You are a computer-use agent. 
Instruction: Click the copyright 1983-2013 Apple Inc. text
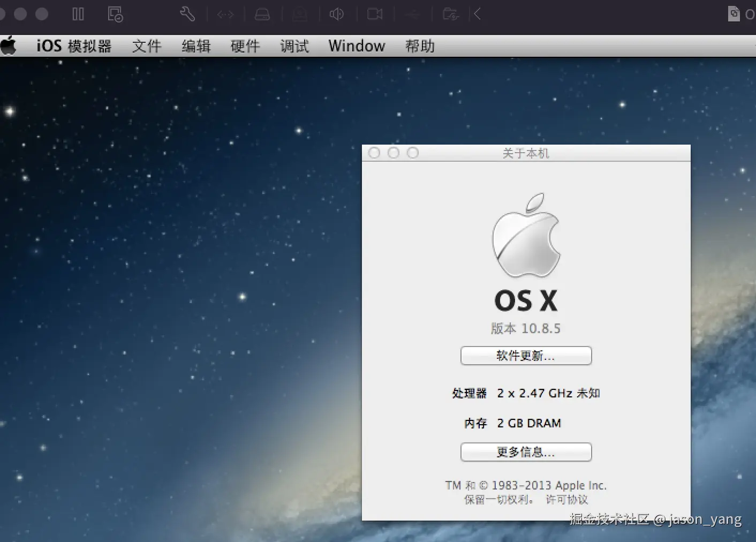click(526, 485)
